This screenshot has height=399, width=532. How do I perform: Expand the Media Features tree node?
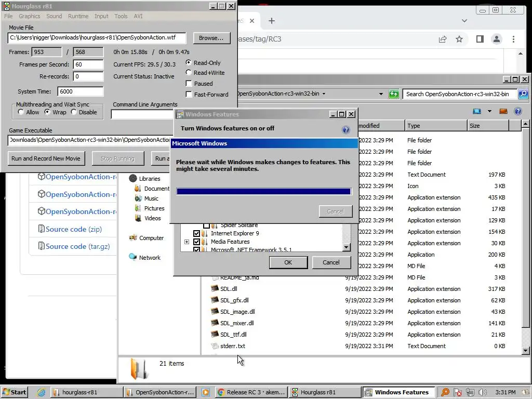(x=187, y=242)
